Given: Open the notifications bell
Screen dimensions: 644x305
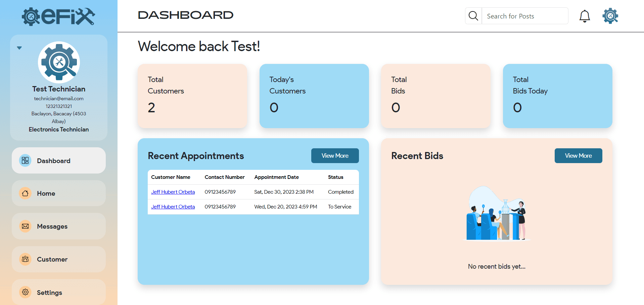Looking at the screenshot, I should 585,16.
